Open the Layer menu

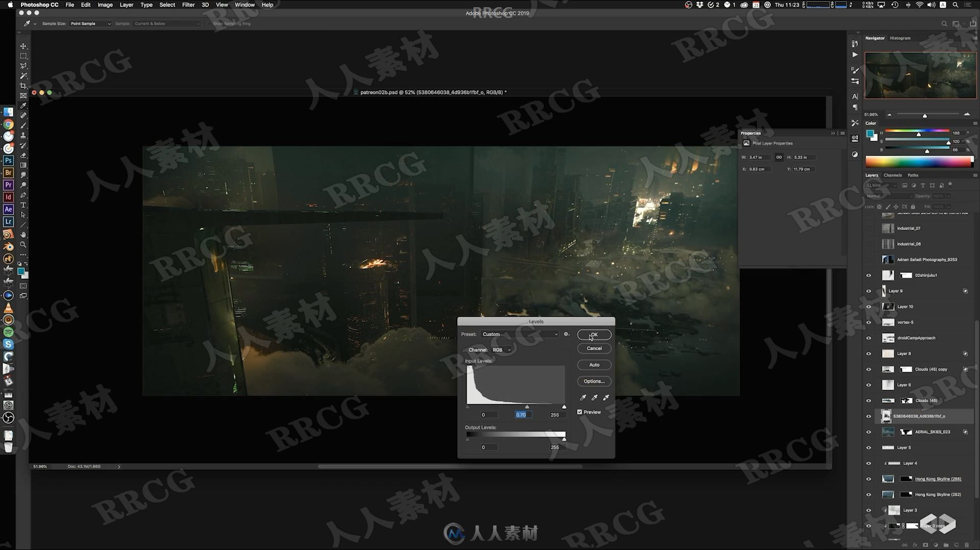tap(126, 5)
